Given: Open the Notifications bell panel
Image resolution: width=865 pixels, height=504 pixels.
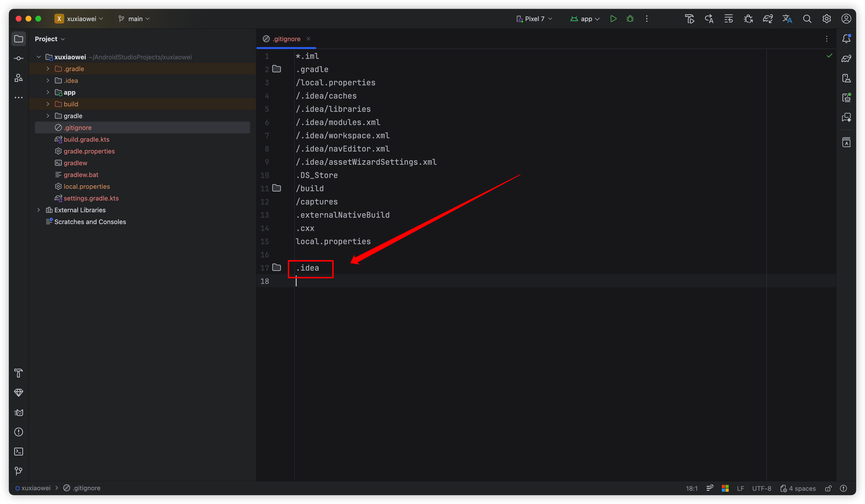Looking at the screenshot, I should 846,39.
